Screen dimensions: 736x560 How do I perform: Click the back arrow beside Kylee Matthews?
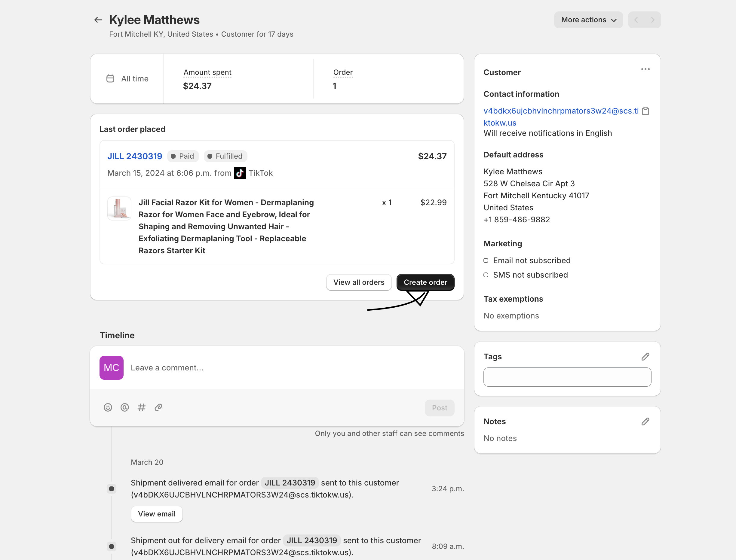click(98, 20)
